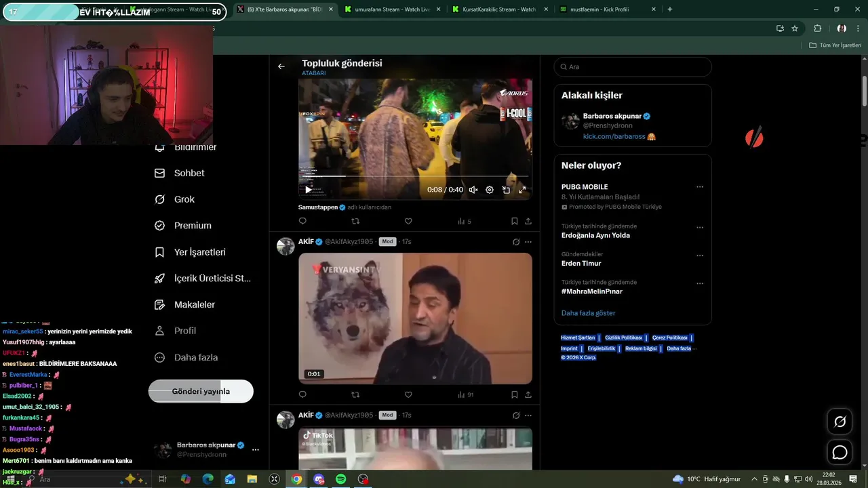Open more options on AKİF wolf video post
This screenshot has height=488, width=868.
click(528, 242)
